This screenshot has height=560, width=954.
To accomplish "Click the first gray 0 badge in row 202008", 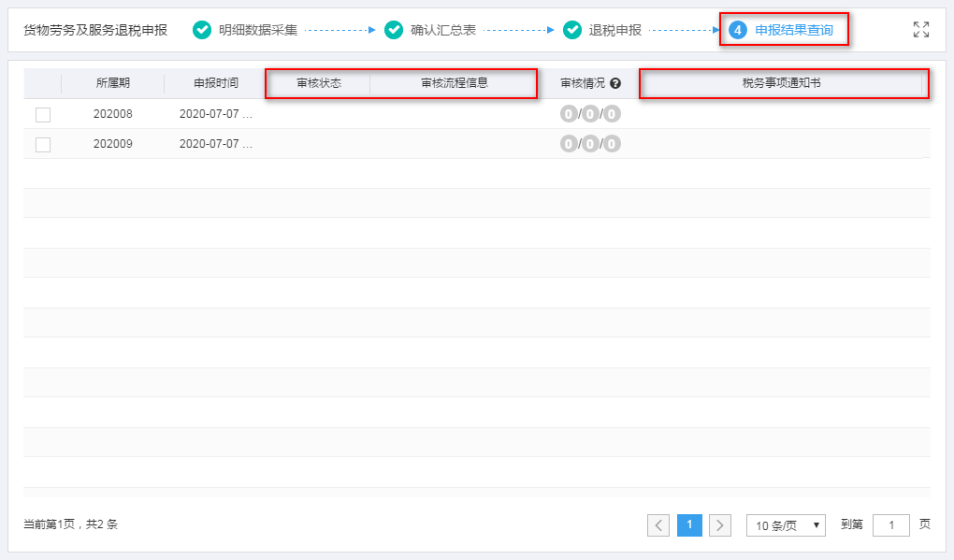I will (569, 114).
